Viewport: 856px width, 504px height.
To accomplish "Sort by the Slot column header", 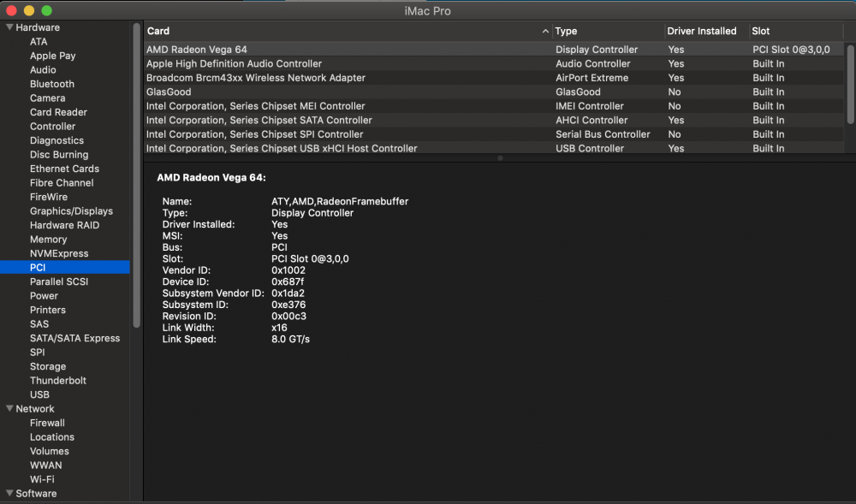I will 796,31.
